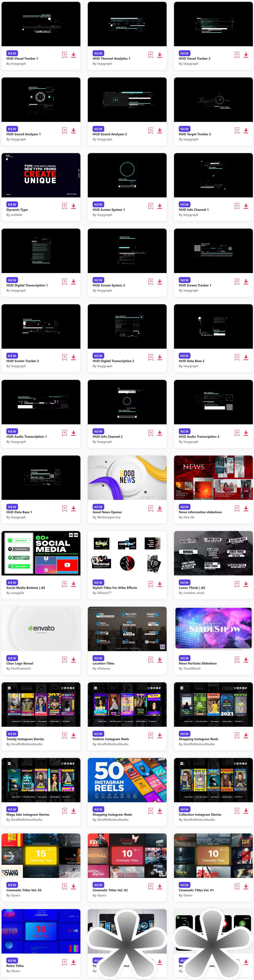Download Fashion Instagram Reels

pos(160,735)
